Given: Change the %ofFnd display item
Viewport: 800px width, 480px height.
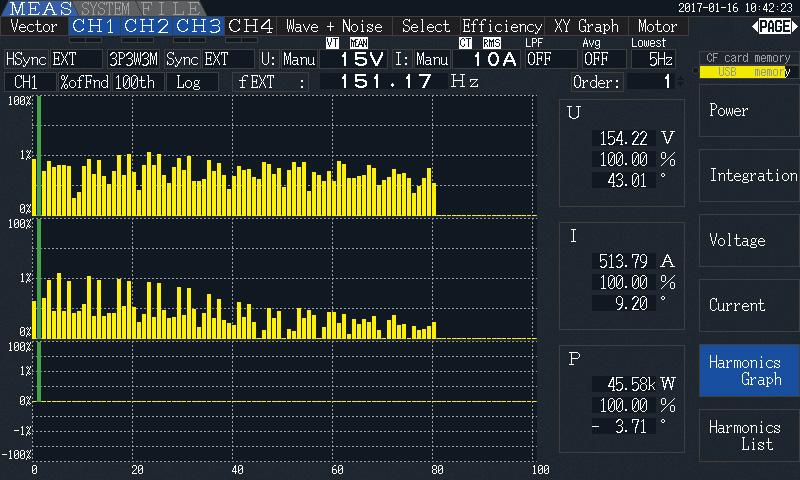Looking at the screenshot, I should pos(84,82).
